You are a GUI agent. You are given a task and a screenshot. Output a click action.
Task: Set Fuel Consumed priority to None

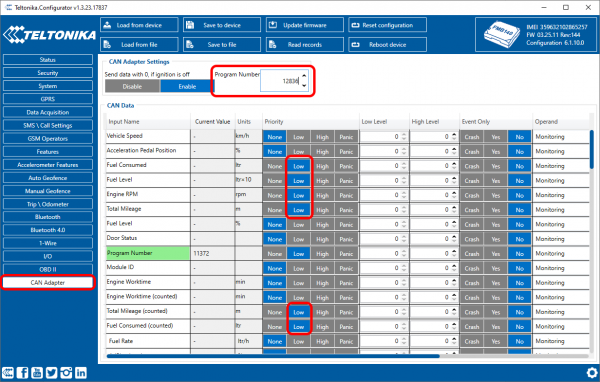pos(274,166)
